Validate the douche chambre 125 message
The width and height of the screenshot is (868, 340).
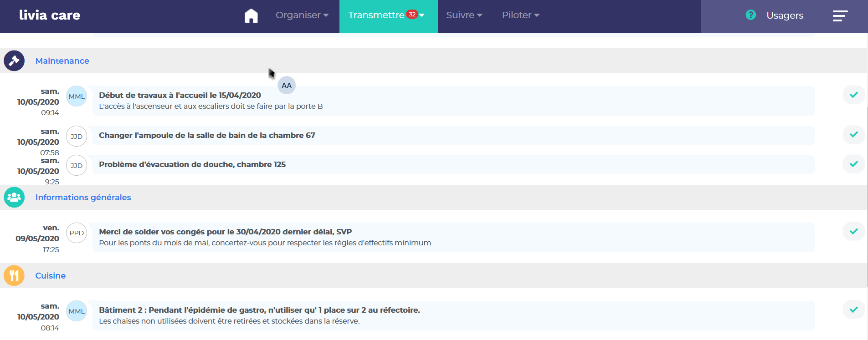point(853,164)
